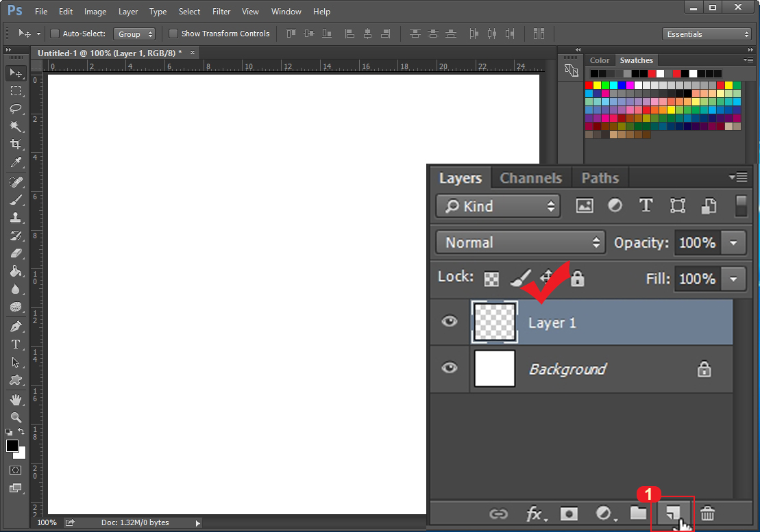Select the Custom Shape tool
The width and height of the screenshot is (760, 532).
point(16,380)
